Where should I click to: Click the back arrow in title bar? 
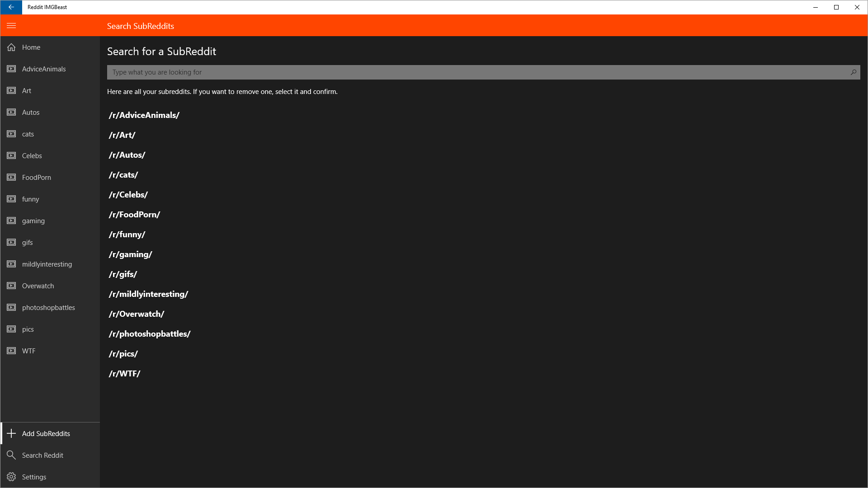[11, 7]
